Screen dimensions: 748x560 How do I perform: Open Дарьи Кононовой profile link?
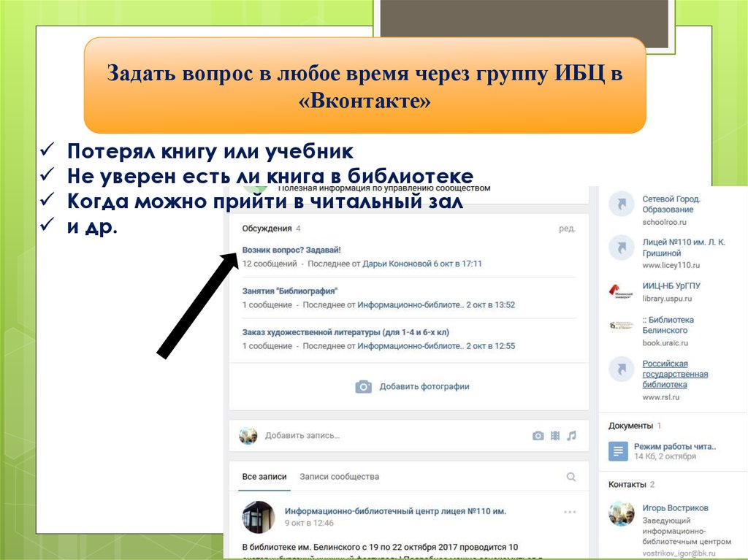click(x=397, y=264)
